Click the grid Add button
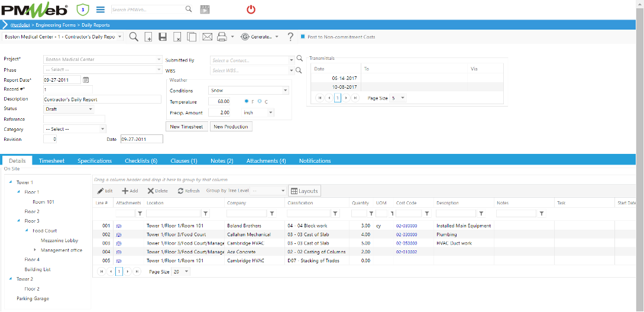Viewport: 644px width, 312px height. (130, 191)
